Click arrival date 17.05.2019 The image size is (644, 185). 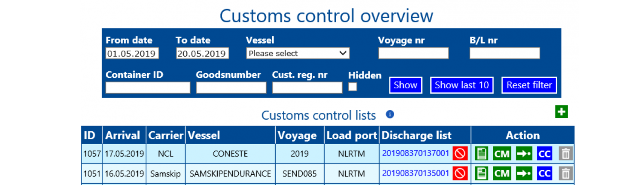click(x=125, y=154)
